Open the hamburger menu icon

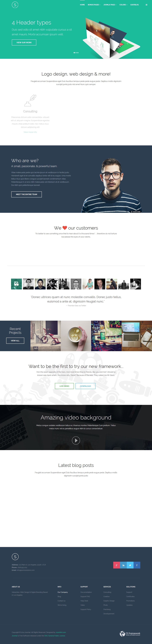tap(146, 5)
